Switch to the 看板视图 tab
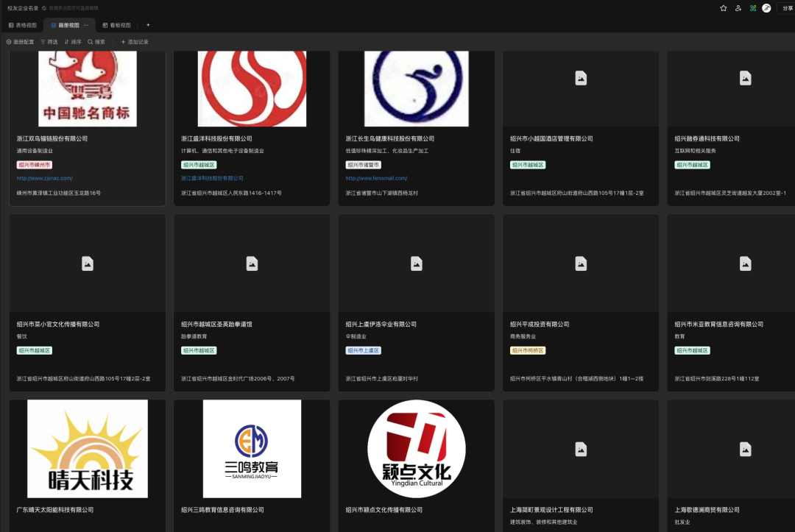 tap(116, 25)
